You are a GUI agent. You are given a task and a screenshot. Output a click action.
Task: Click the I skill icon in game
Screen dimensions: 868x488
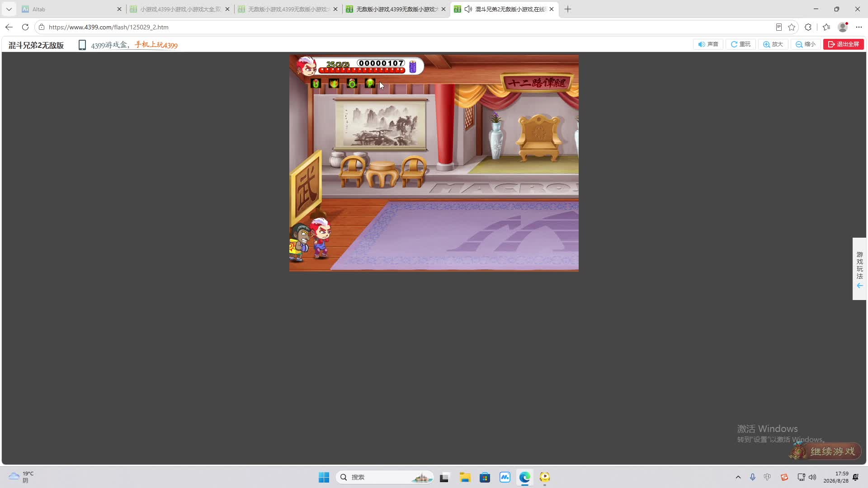tap(334, 84)
